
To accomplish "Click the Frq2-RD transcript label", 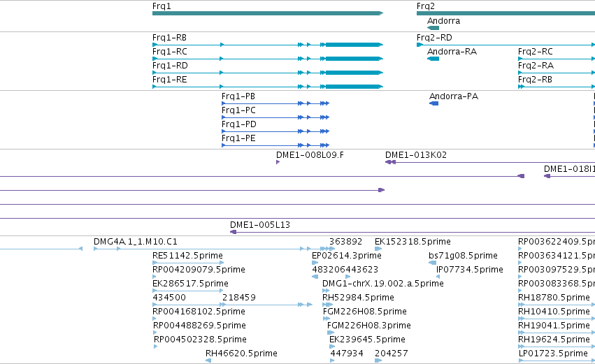I will [x=434, y=38].
